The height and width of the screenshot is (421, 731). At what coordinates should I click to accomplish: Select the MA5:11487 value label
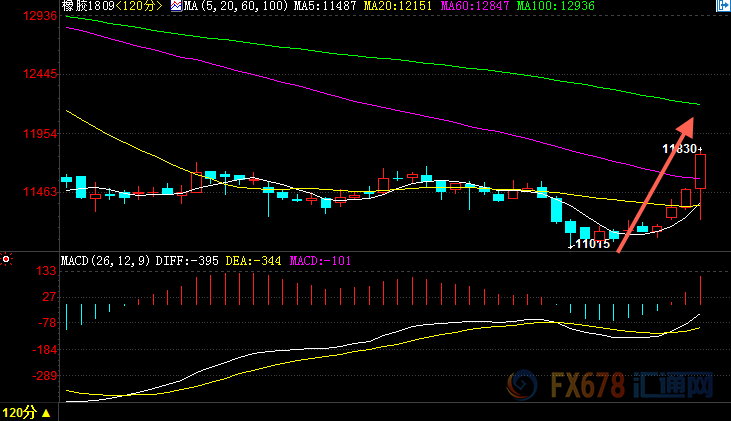pyautogui.click(x=325, y=6)
